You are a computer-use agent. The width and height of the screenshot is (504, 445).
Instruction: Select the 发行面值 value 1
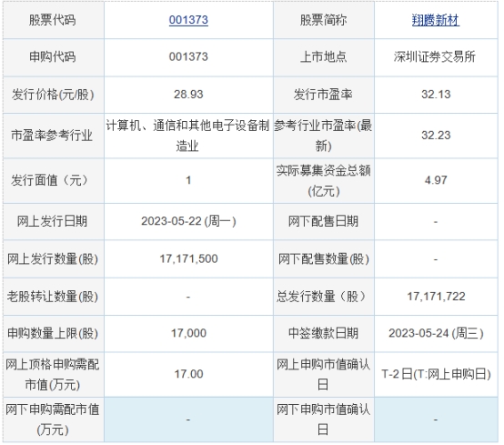188,180
